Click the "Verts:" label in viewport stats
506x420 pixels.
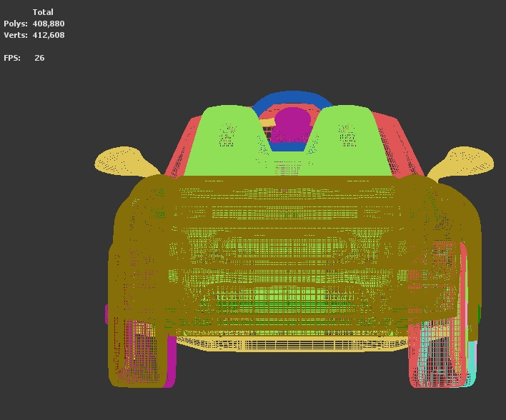point(16,35)
